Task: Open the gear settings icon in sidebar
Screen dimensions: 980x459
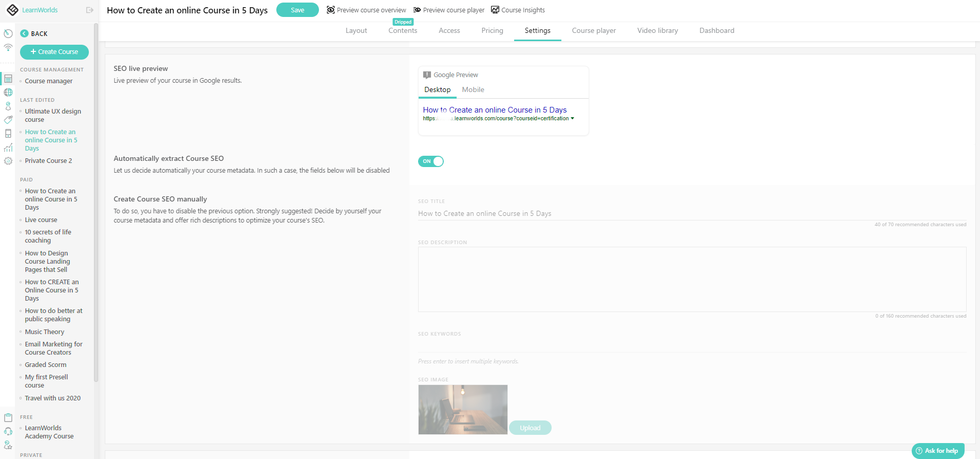Action: [8, 161]
